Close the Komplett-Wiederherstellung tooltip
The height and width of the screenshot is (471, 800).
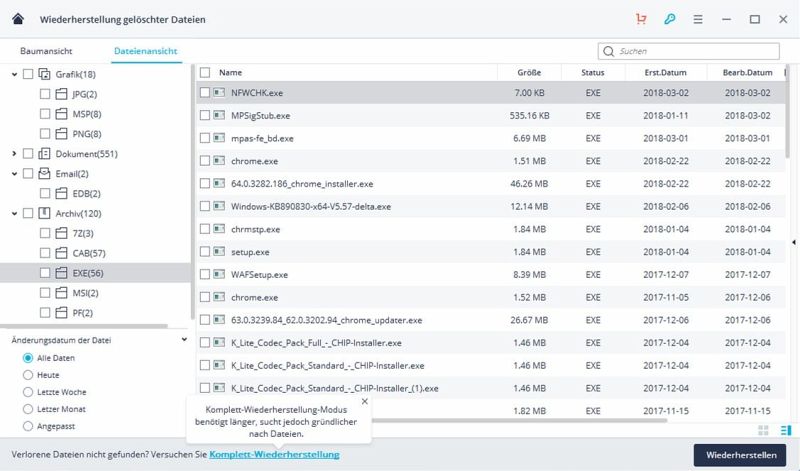(364, 401)
